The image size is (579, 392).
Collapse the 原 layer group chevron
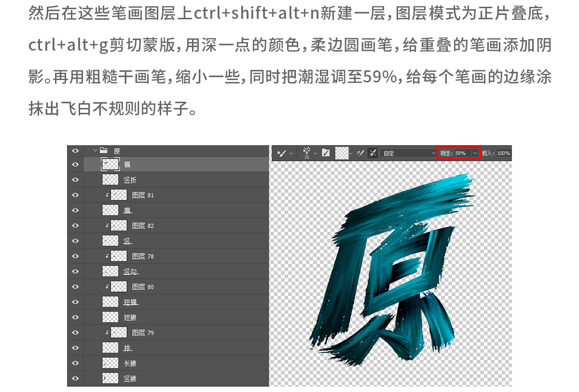95,151
